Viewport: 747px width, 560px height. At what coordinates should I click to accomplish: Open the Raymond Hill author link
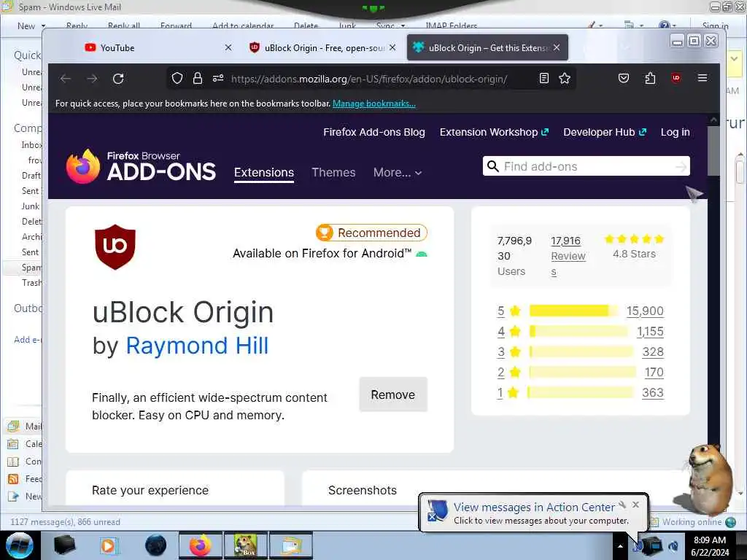click(197, 346)
